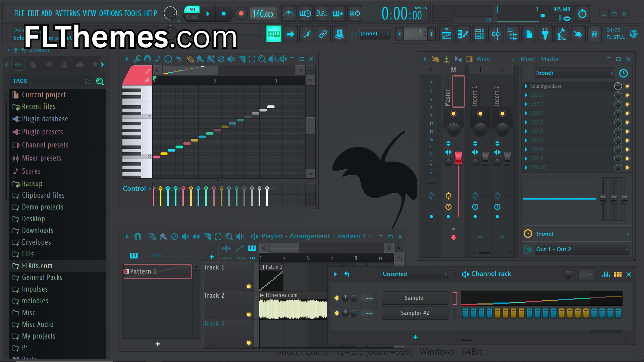This screenshot has height=362, width=644.
Task: Click the piano roll magnet snap icon
Action: tap(147, 59)
